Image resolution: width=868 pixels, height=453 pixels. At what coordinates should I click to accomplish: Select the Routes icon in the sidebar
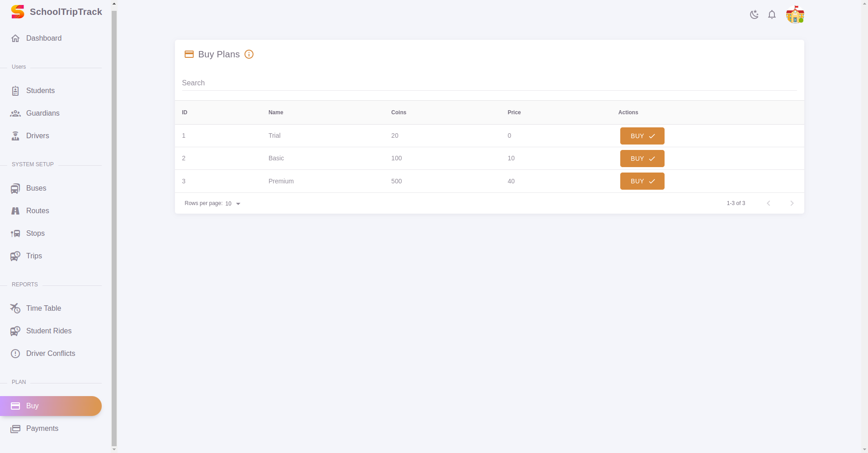click(16, 210)
